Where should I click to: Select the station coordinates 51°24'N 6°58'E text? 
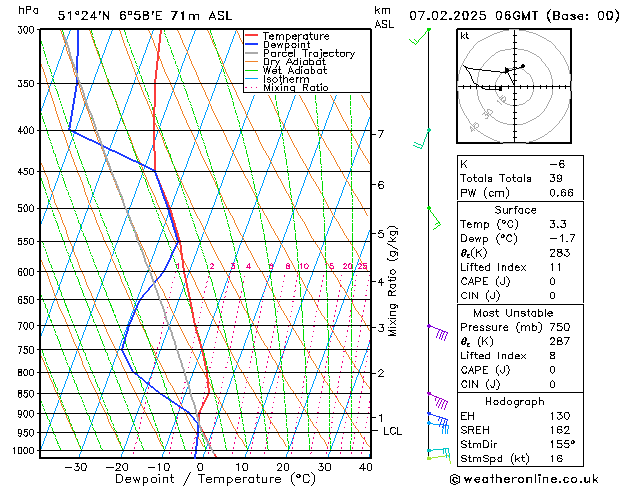pos(110,16)
